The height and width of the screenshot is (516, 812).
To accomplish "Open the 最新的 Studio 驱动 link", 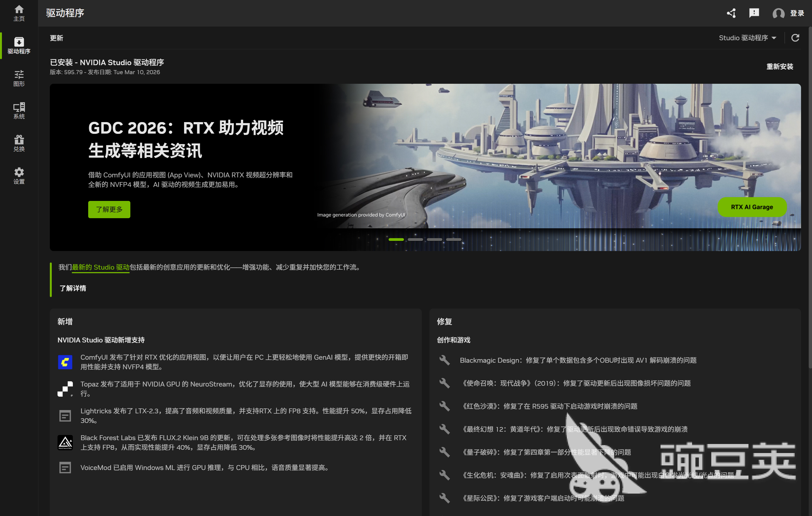I will [x=101, y=267].
